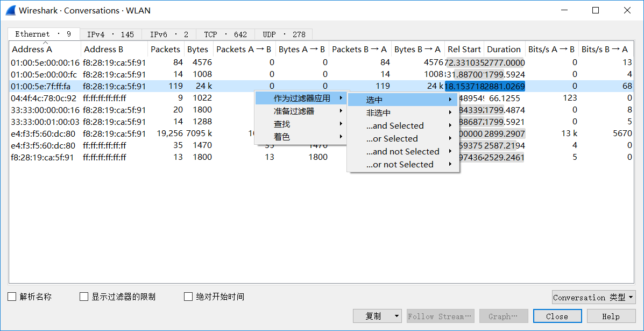Image resolution: width=644 pixels, height=331 pixels.
Task: Click the Help button
Action: [611, 316]
